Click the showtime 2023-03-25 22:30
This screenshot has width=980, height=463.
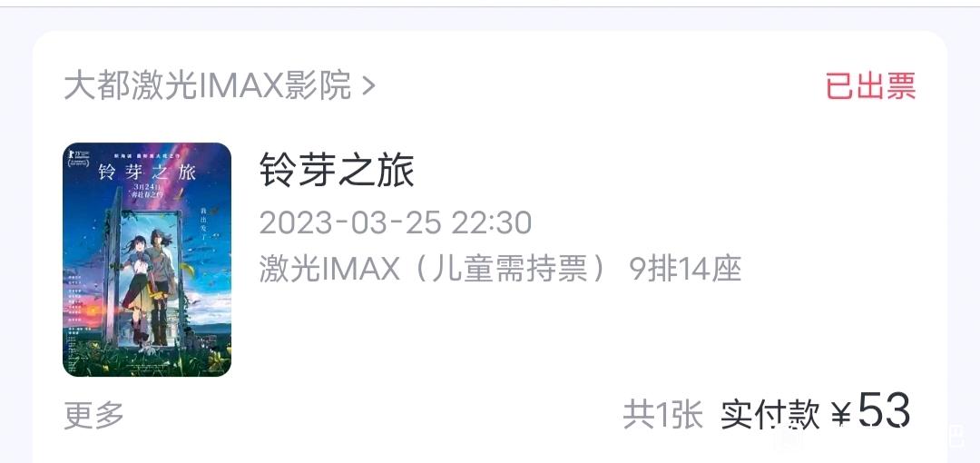click(x=396, y=222)
